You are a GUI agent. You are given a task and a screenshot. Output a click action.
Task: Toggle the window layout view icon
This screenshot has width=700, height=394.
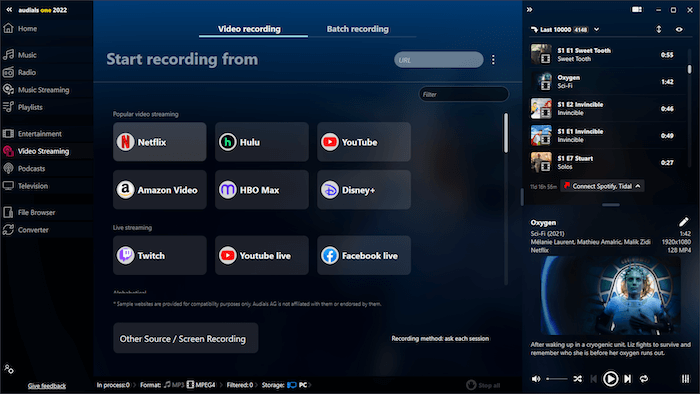[x=637, y=9]
